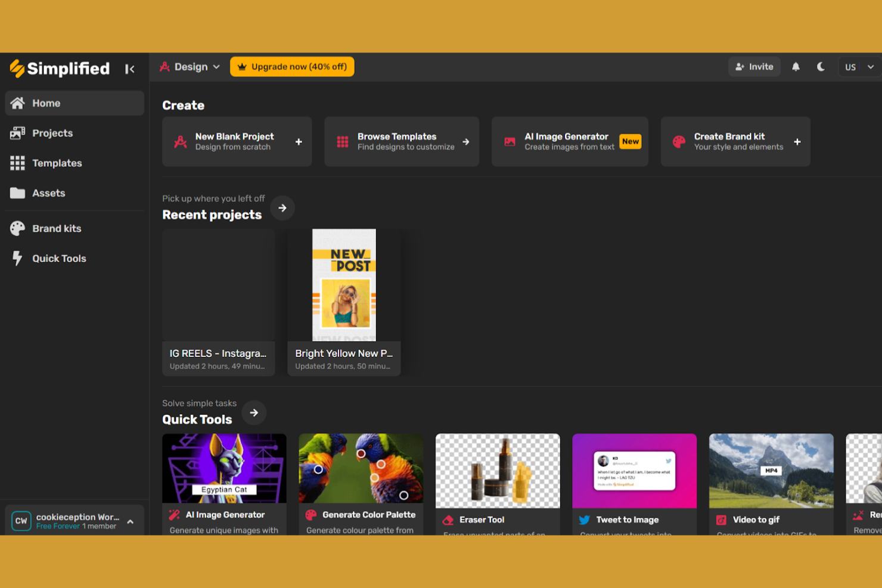
Task: Open Templates from sidebar
Action: (57, 163)
